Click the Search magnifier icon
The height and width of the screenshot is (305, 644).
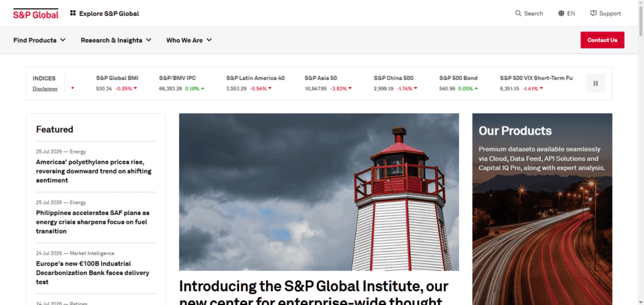click(x=518, y=13)
